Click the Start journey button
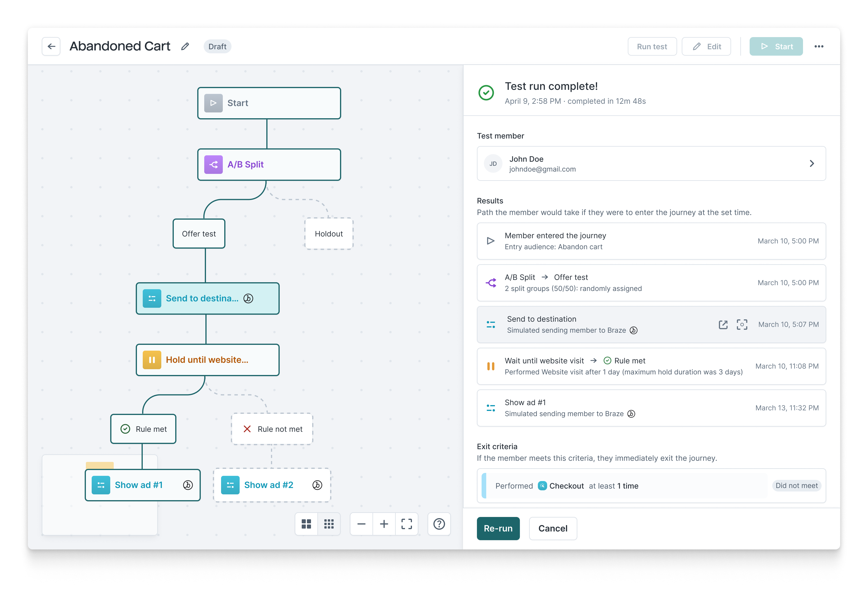This screenshot has width=868, height=590. [776, 46]
